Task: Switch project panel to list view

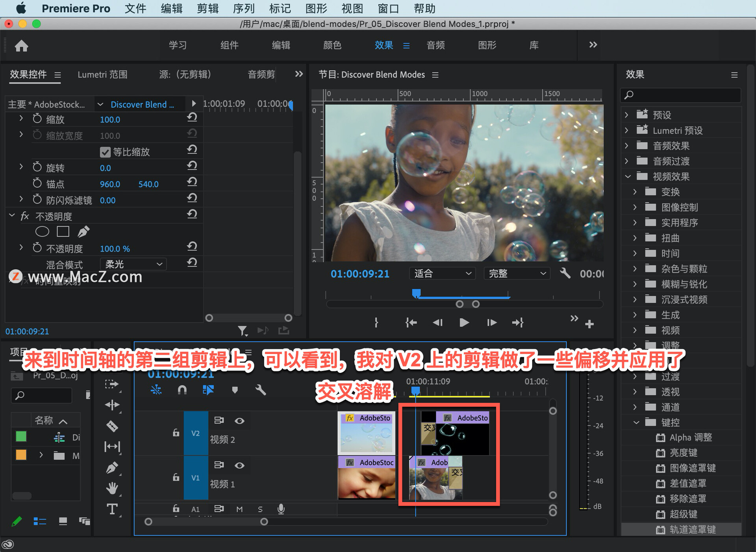Action: tap(40, 522)
